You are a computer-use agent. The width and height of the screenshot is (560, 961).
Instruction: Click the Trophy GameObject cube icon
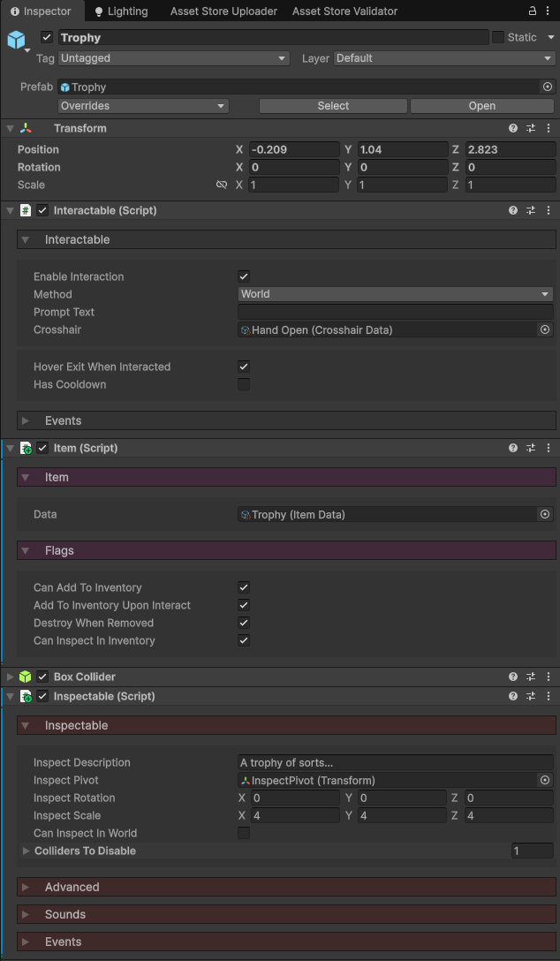click(x=18, y=40)
